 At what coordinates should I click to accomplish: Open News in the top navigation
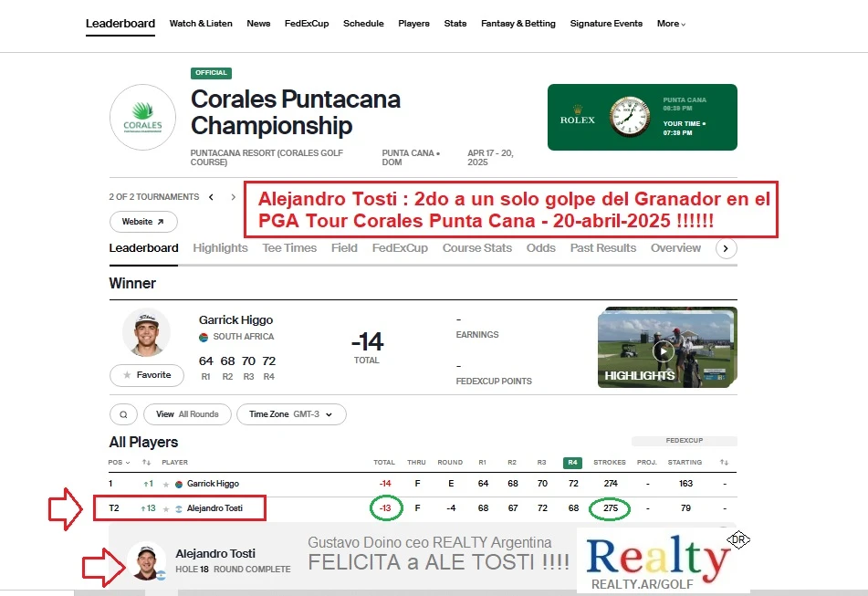pyautogui.click(x=258, y=24)
